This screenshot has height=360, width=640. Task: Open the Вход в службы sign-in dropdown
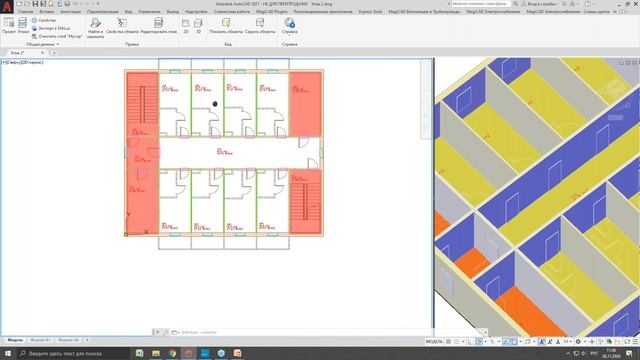(540, 4)
